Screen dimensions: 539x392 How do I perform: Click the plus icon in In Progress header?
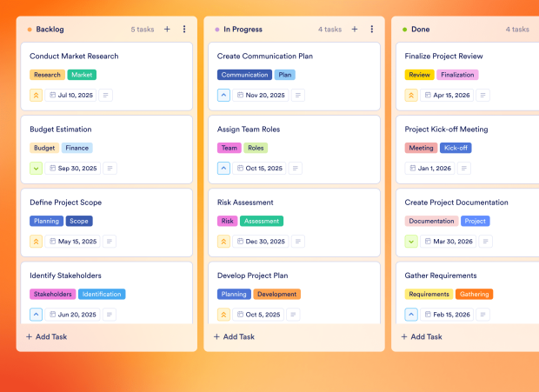[355, 30]
